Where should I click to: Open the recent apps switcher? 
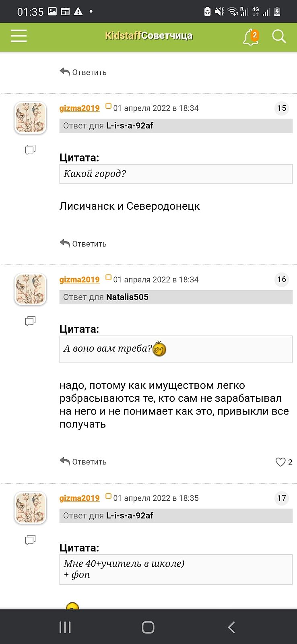[x=65, y=627]
